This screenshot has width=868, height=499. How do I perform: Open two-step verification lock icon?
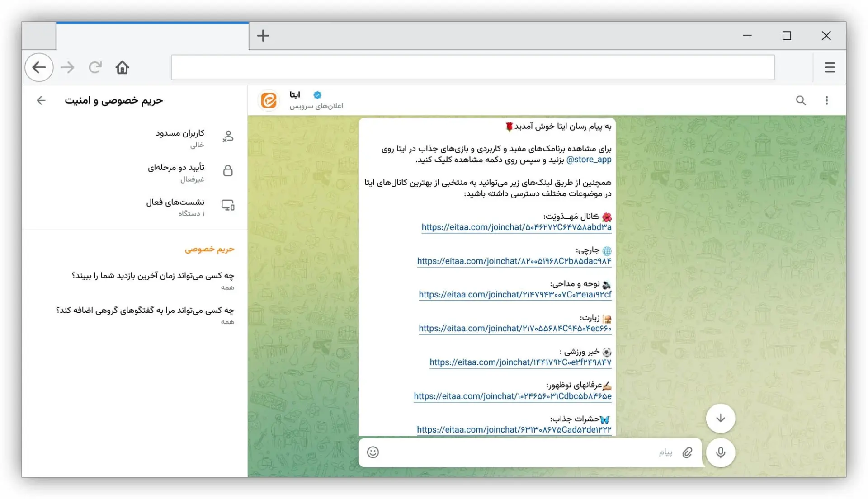click(x=228, y=171)
